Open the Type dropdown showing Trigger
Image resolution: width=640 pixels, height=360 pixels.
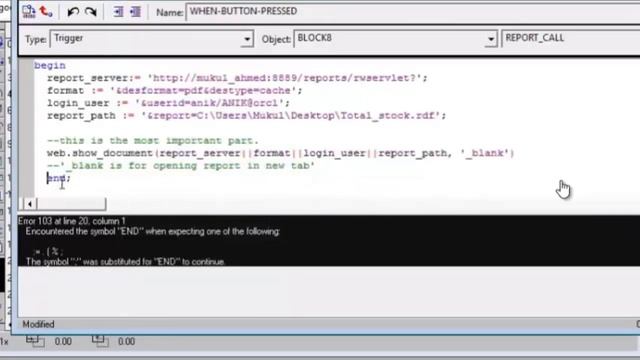pyautogui.click(x=247, y=39)
